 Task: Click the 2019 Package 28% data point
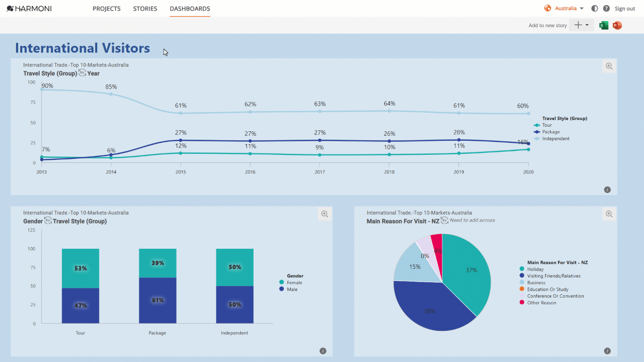pos(459,140)
